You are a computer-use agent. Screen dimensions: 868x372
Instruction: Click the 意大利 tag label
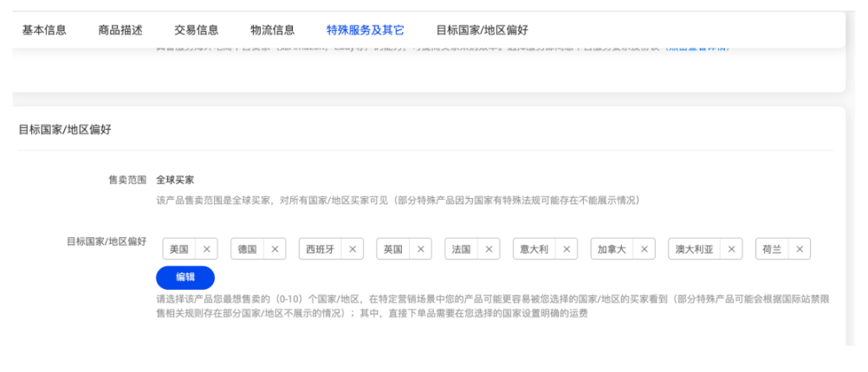534,249
